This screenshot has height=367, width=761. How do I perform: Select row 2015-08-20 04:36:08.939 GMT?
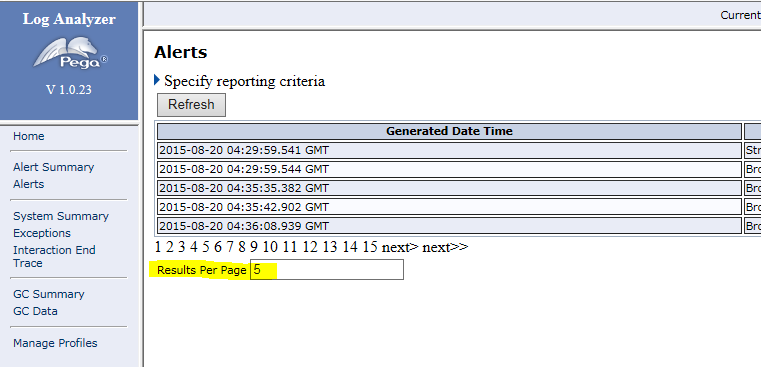click(449, 226)
